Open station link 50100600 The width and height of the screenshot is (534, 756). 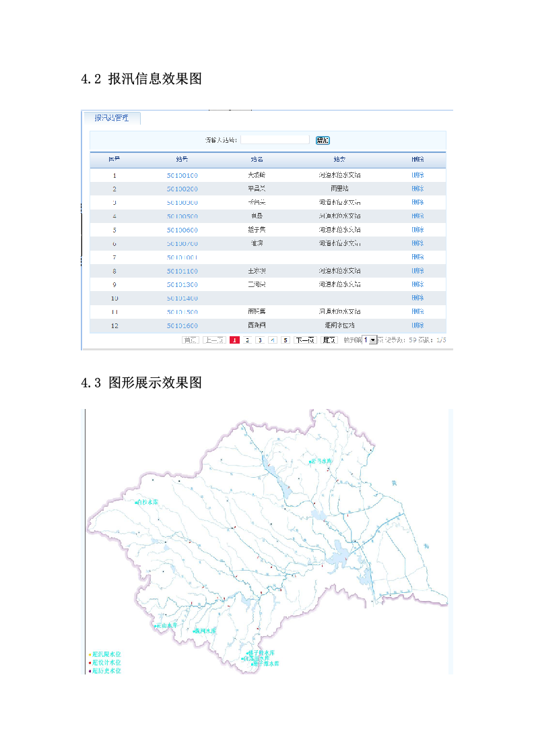point(182,230)
